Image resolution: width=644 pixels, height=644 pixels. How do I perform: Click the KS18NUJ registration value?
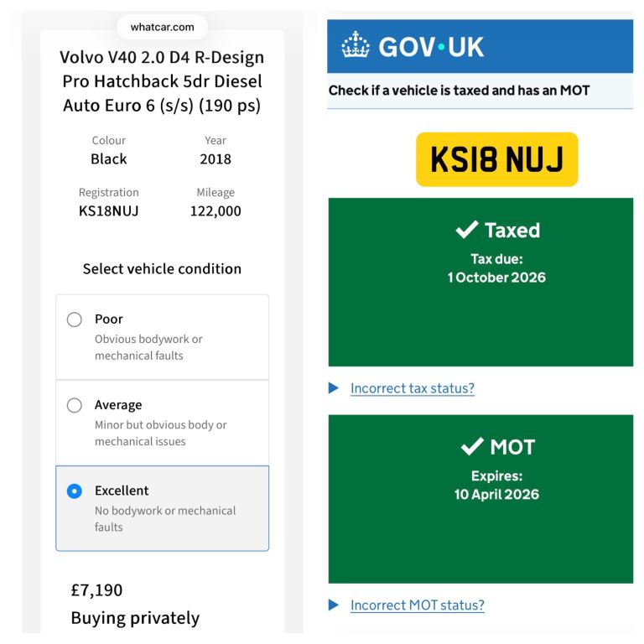point(109,210)
